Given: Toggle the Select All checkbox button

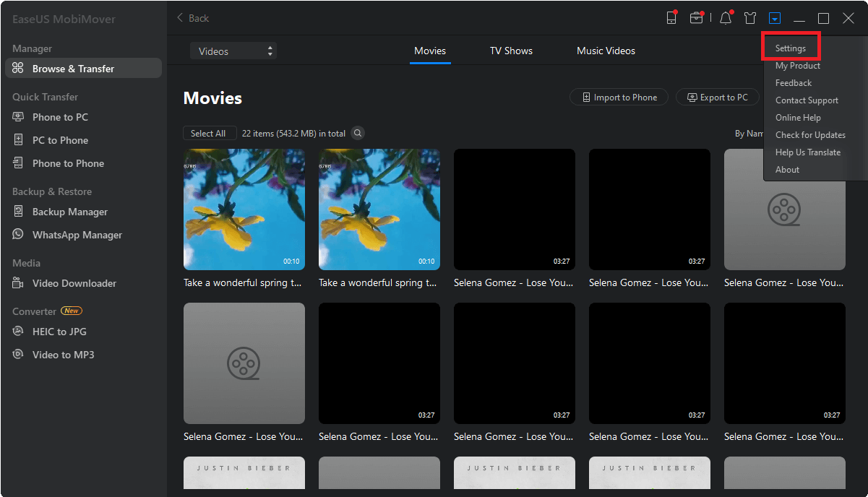Looking at the screenshot, I should pos(208,133).
